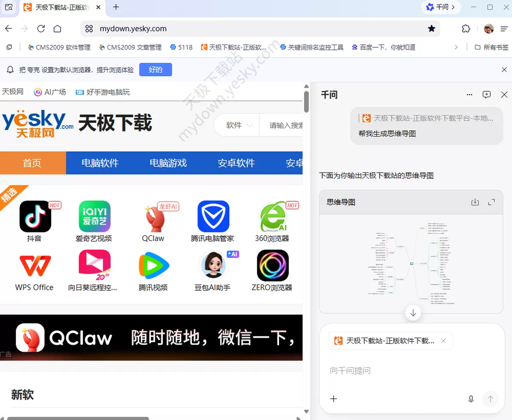Open the browser main menu
This screenshot has width=512, height=420.
pyautogui.click(x=504, y=29)
